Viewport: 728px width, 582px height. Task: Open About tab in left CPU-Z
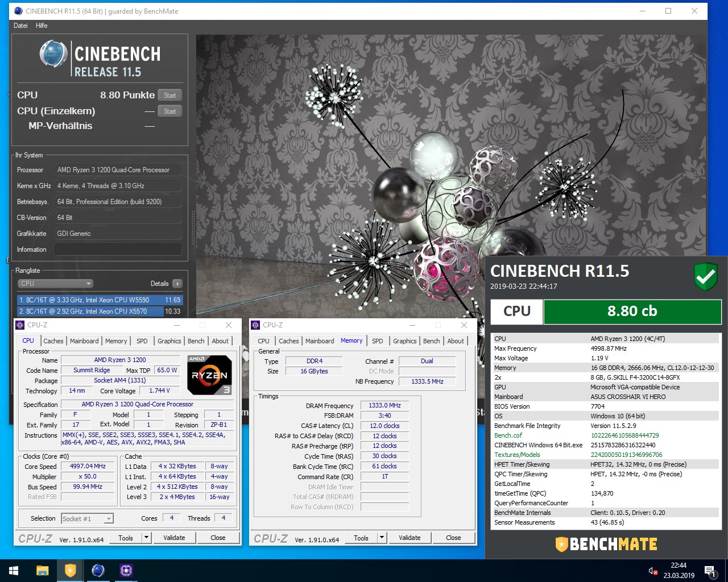coord(221,341)
